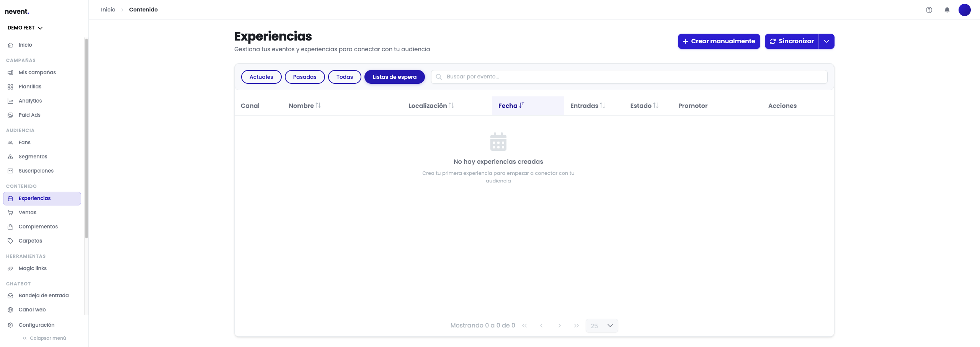Click the Analytics chart icon
This screenshot has width=980, height=347.
coord(10,101)
